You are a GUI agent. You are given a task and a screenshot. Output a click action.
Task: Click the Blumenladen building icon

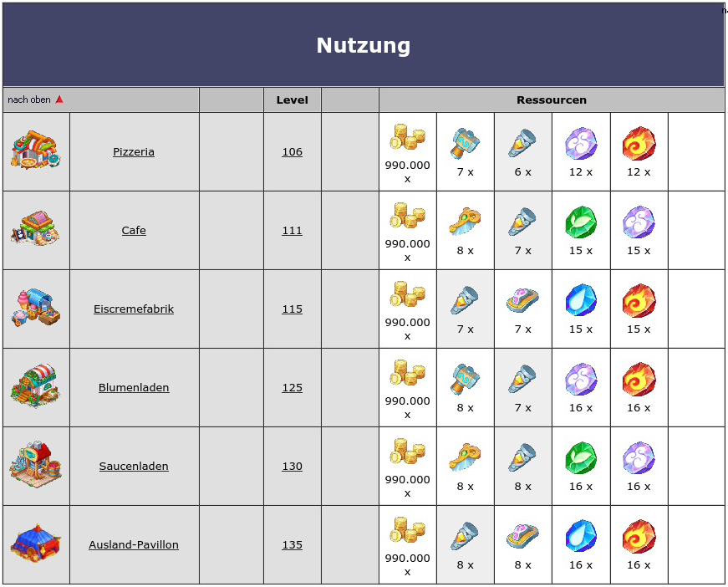click(36, 386)
